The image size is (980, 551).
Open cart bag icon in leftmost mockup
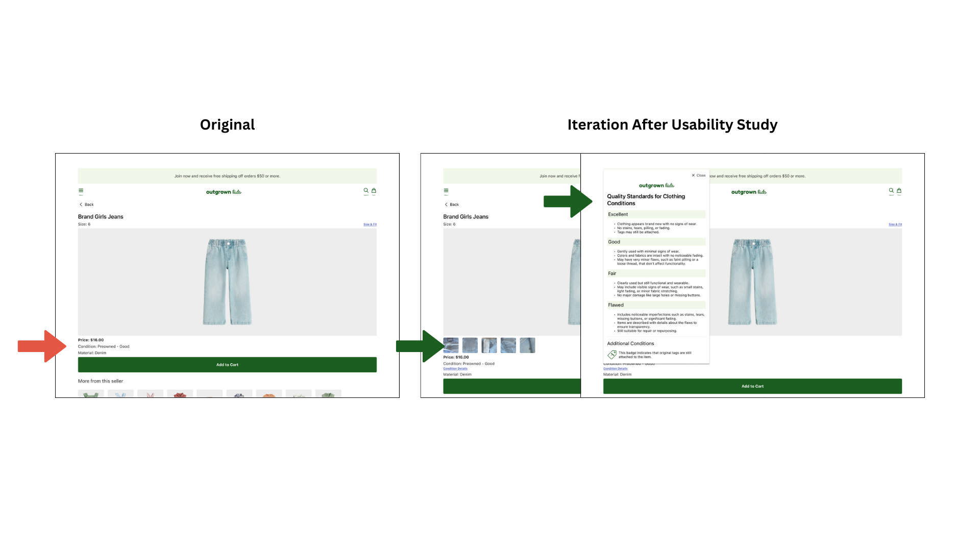[374, 191]
